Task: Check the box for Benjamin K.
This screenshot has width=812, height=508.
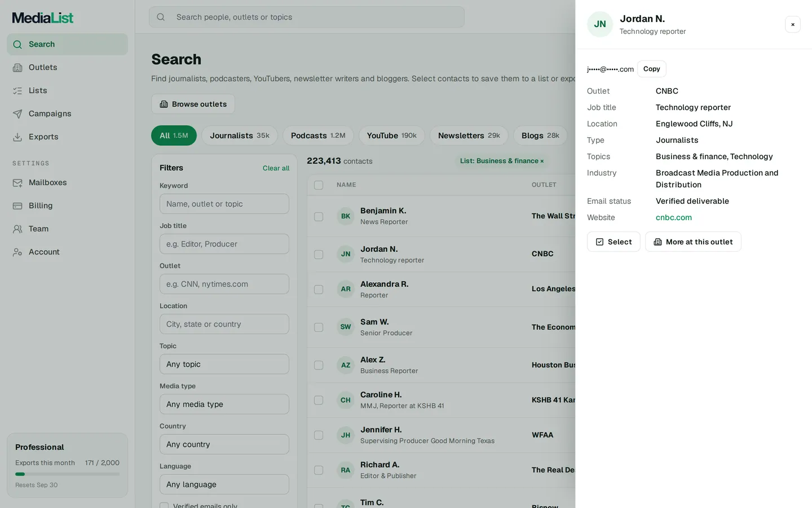Action: click(x=319, y=217)
